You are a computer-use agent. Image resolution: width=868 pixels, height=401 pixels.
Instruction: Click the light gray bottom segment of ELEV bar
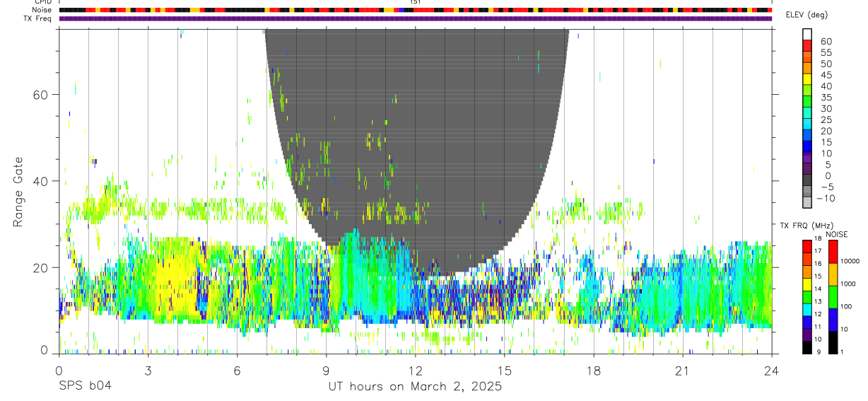click(807, 202)
